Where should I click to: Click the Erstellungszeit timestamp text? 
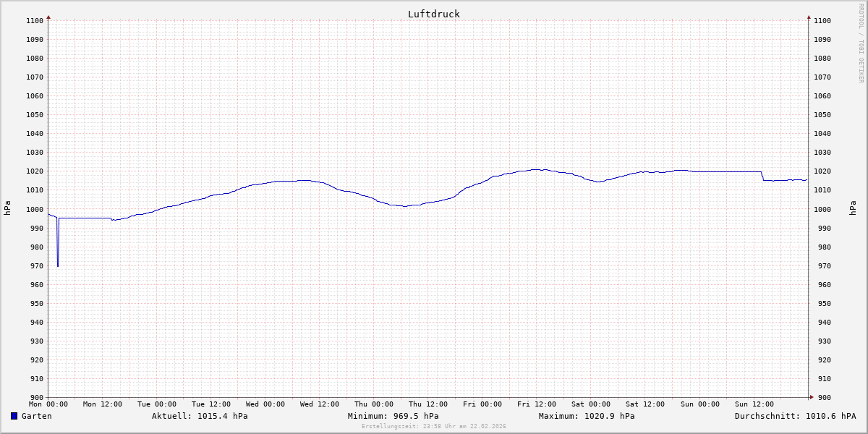click(433, 426)
